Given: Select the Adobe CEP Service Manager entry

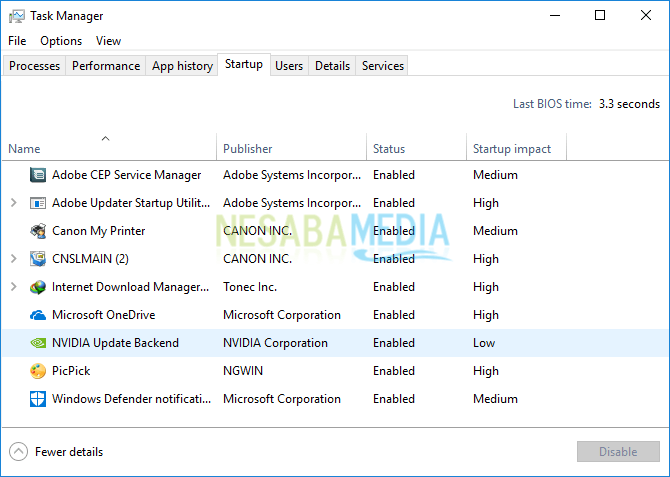Looking at the screenshot, I should click(x=335, y=175).
